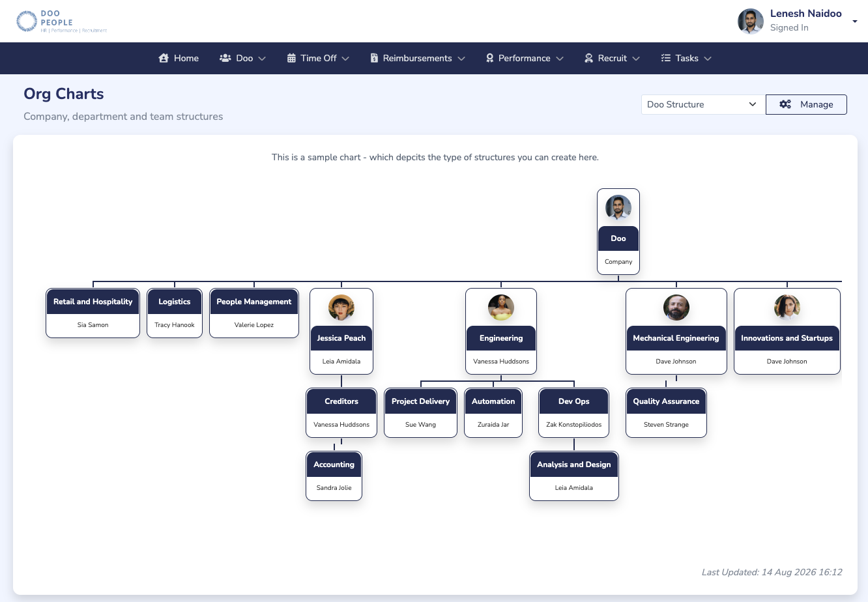Open the Recruit menu
The image size is (868, 602).
613,58
